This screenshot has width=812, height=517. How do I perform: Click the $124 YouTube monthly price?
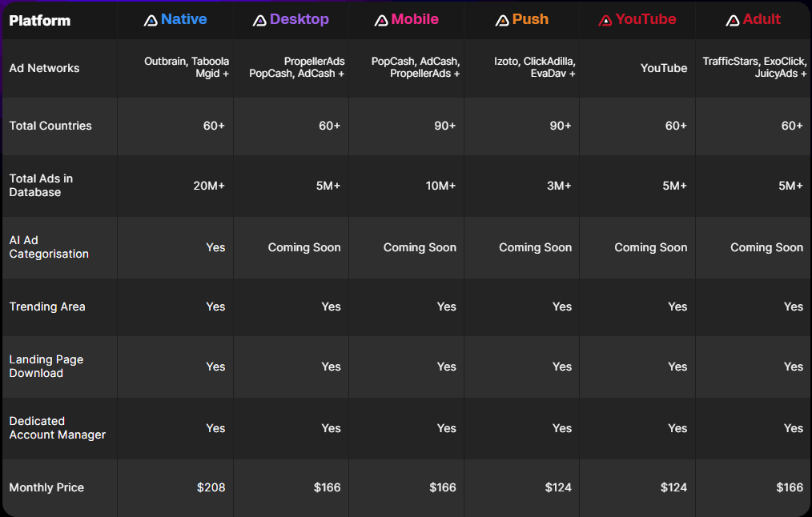(x=673, y=487)
